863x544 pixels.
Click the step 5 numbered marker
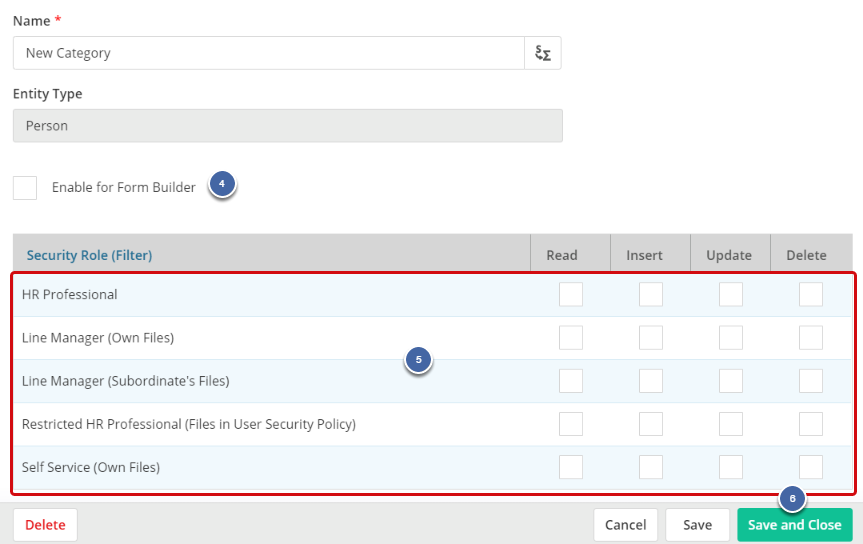(418, 359)
